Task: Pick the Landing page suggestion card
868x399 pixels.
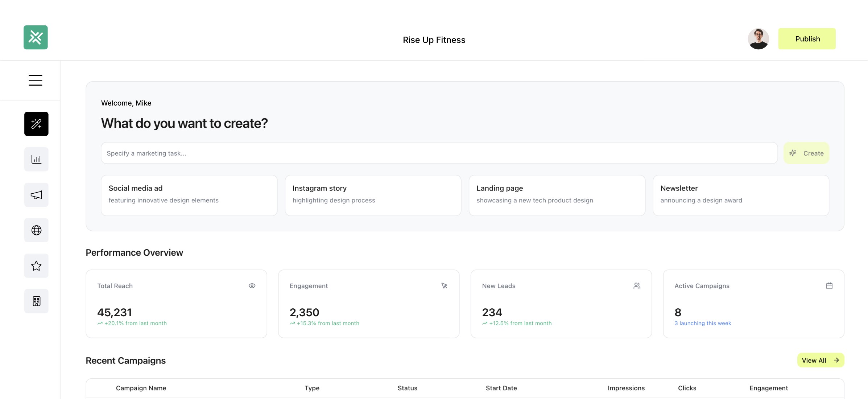Action: click(x=557, y=196)
